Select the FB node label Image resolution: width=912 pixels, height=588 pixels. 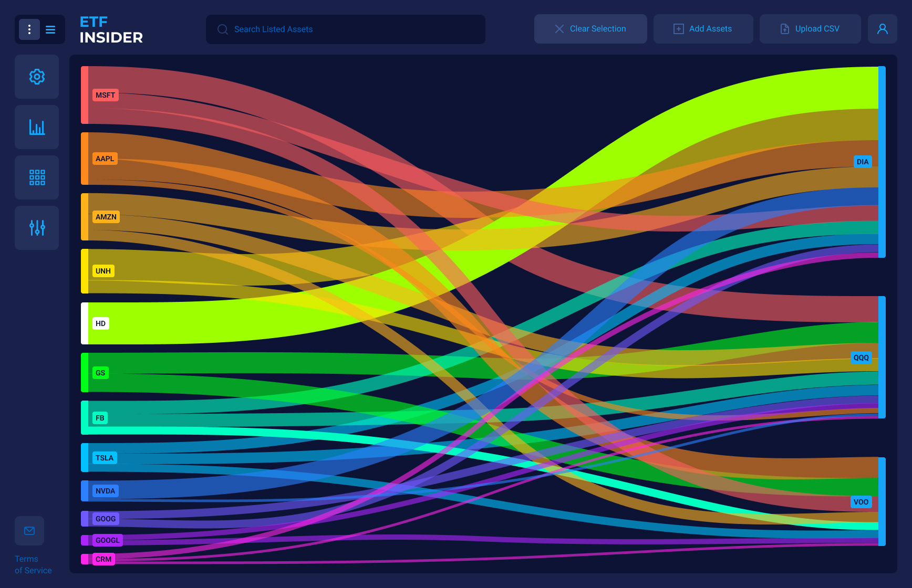[x=100, y=418]
